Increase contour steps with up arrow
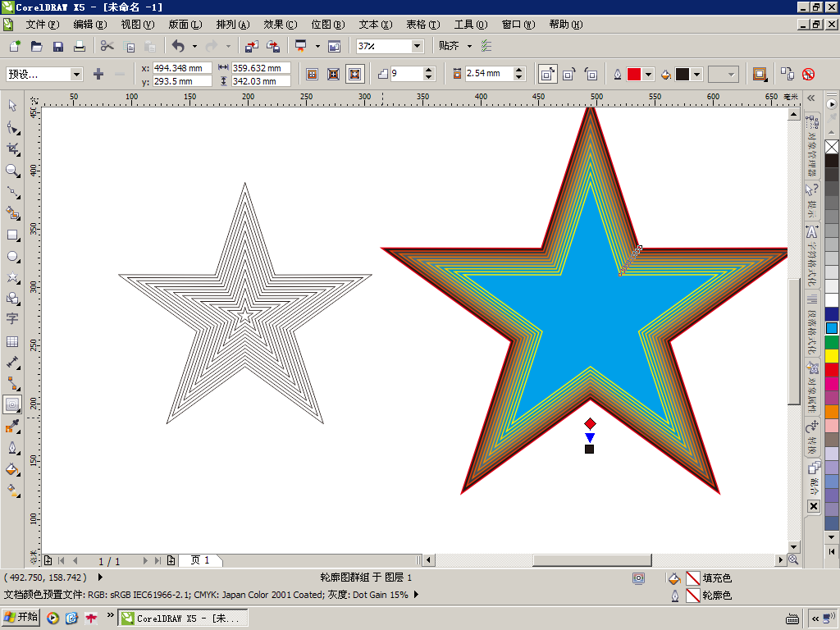 click(428, 71)
